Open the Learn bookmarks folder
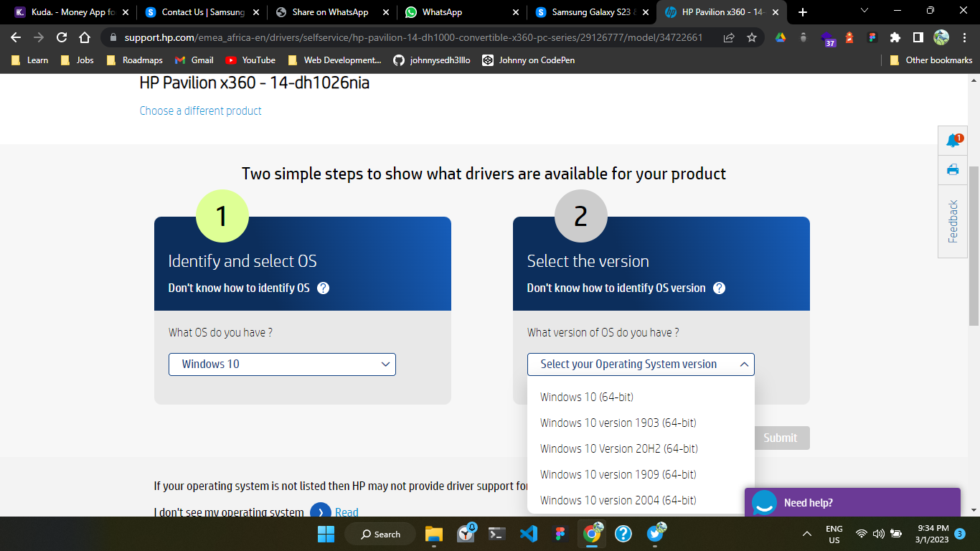This screenshot has width=980, height=551. (x=30, y=60)
